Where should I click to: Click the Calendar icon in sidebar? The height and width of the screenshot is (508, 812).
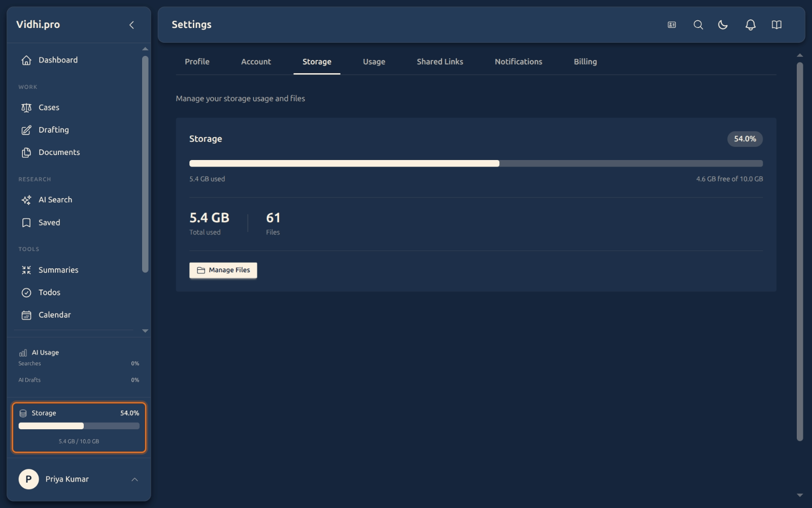[26, 315]
